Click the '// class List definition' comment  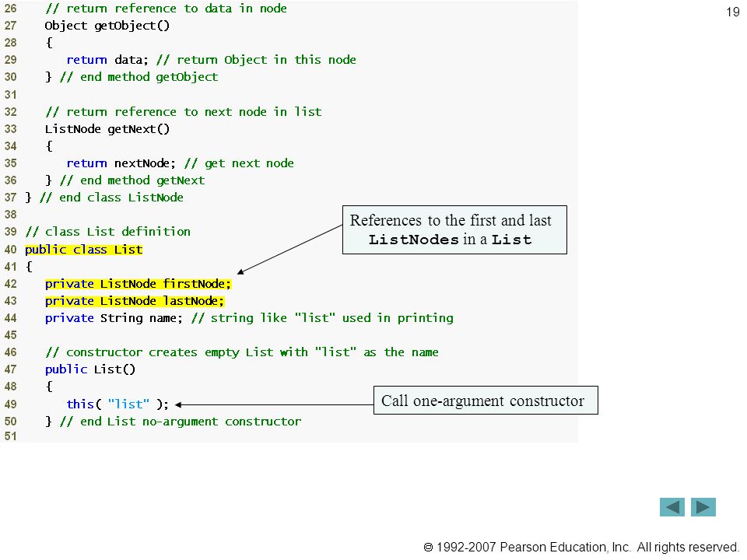point(108,232)
